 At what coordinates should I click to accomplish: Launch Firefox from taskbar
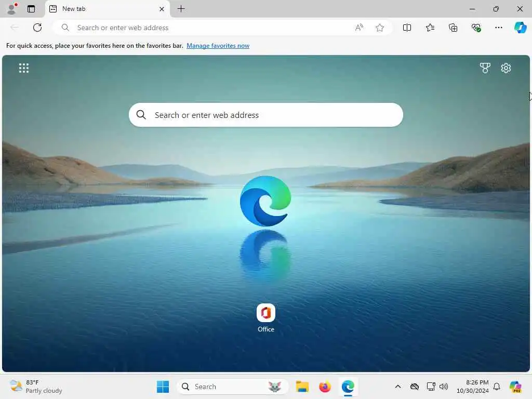pyautogui.click(x=325, y=387)
